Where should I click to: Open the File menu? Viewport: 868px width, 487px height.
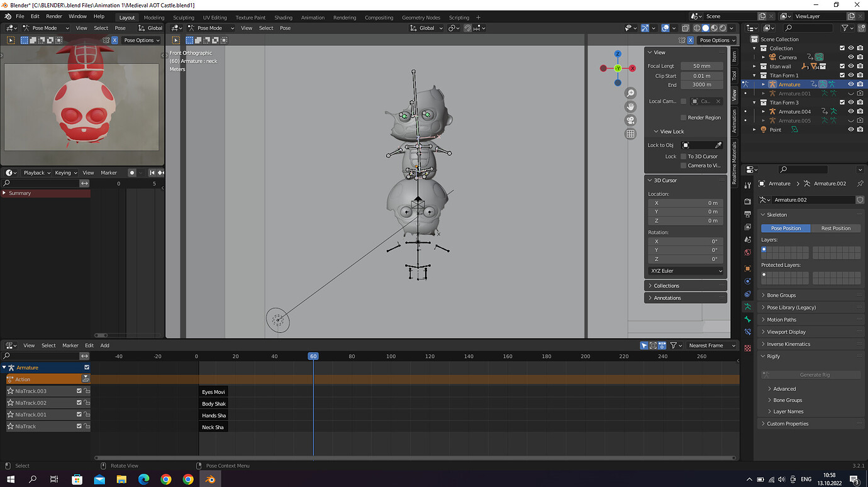[x=19, y=16]
